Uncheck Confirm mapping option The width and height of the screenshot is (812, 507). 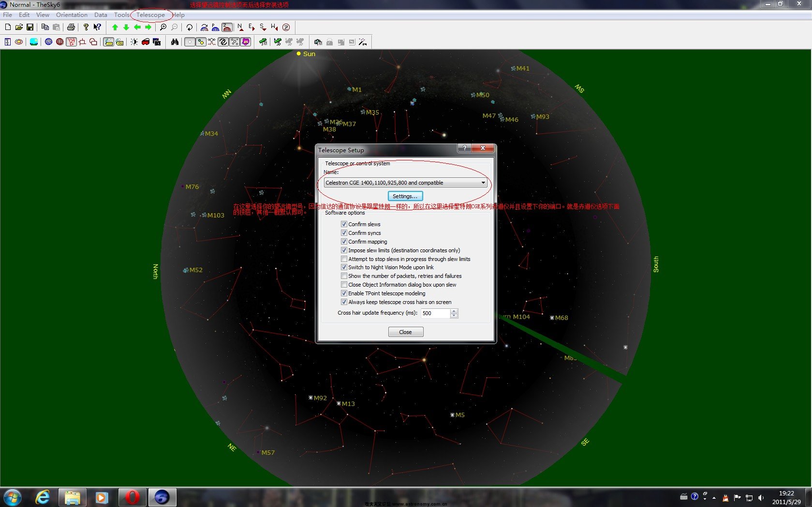click(344, 242)
